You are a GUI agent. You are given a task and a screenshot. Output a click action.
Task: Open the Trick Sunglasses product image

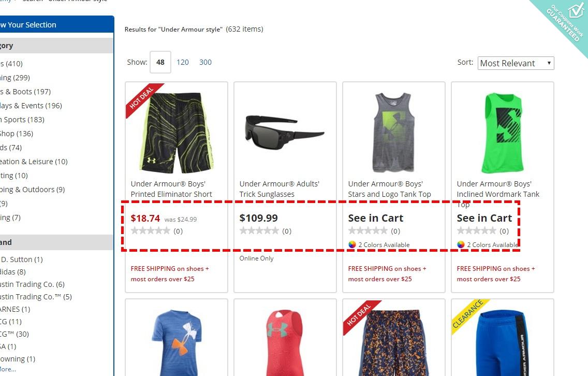coord(285,133)
